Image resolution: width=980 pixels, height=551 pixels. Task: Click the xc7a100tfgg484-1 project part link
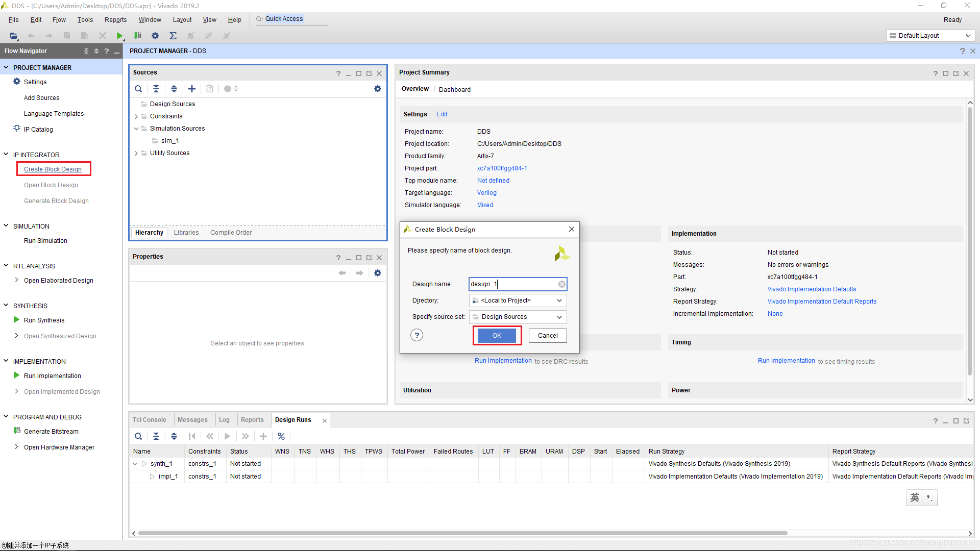502,168
